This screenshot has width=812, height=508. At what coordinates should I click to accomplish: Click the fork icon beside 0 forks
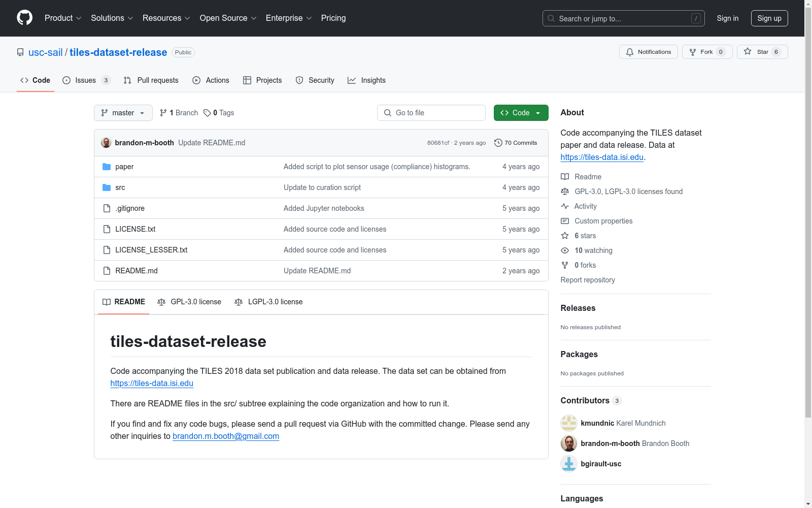[x=565, y=265]
